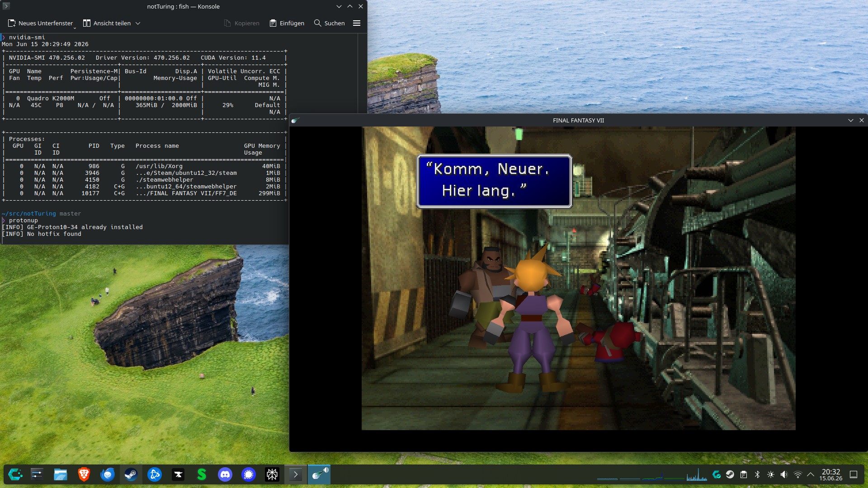Viewport: 868px width, 488px height.
Task: Launch Discord from the taskbar
Action: point(225,474)
